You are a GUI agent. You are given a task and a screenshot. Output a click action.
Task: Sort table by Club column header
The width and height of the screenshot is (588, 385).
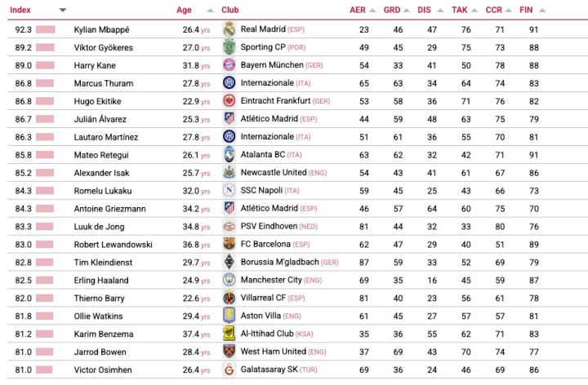[x=230, y=11]
